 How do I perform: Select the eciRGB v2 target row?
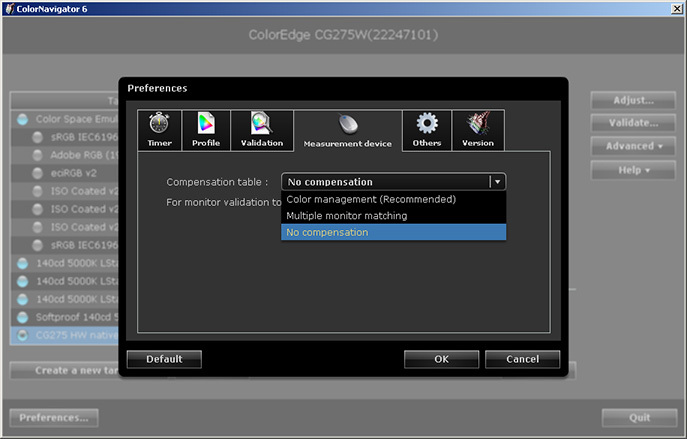(64, 173)
